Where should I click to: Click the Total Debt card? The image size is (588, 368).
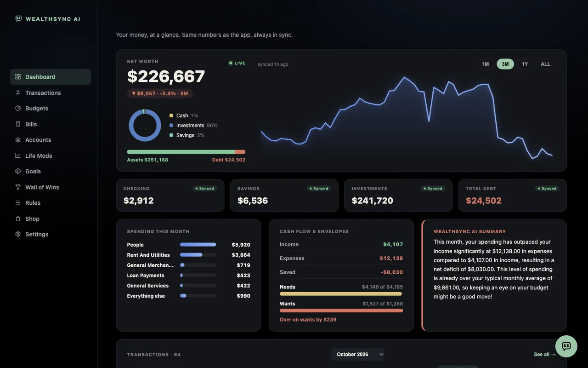512,195
